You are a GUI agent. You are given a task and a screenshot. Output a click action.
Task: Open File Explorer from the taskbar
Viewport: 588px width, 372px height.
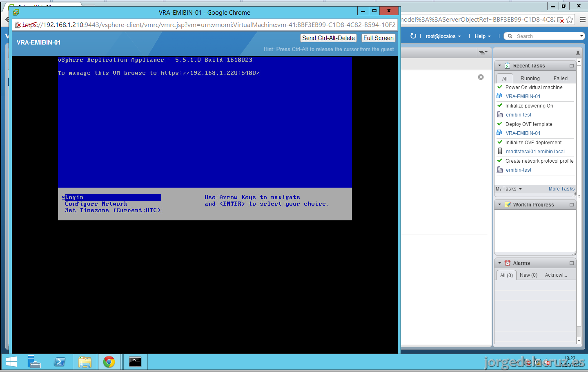coord(85,362)
